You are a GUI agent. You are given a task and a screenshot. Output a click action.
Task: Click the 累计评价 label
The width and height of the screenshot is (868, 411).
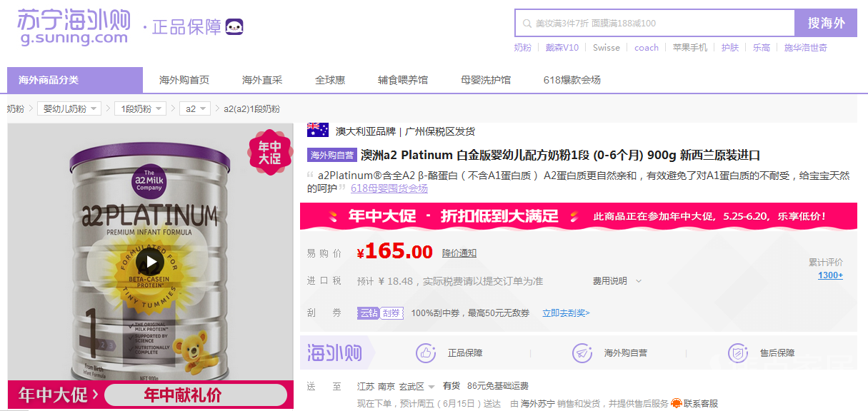(826, 262)
